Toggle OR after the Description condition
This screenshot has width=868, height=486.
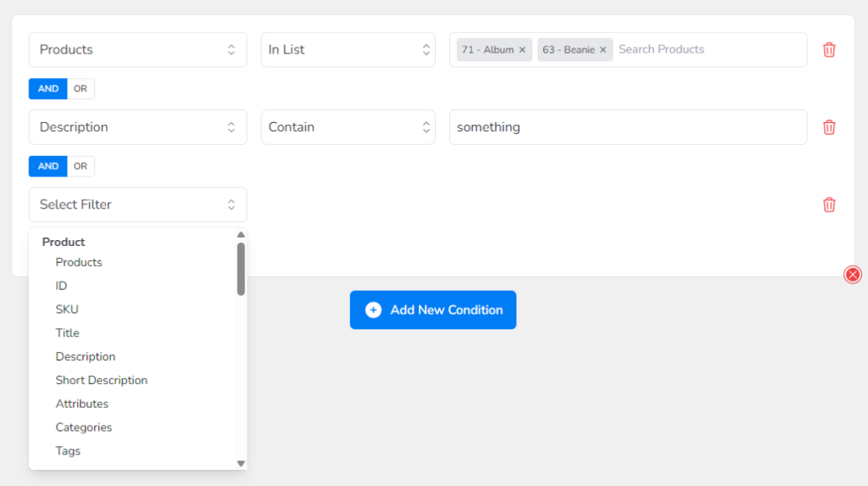81,166
